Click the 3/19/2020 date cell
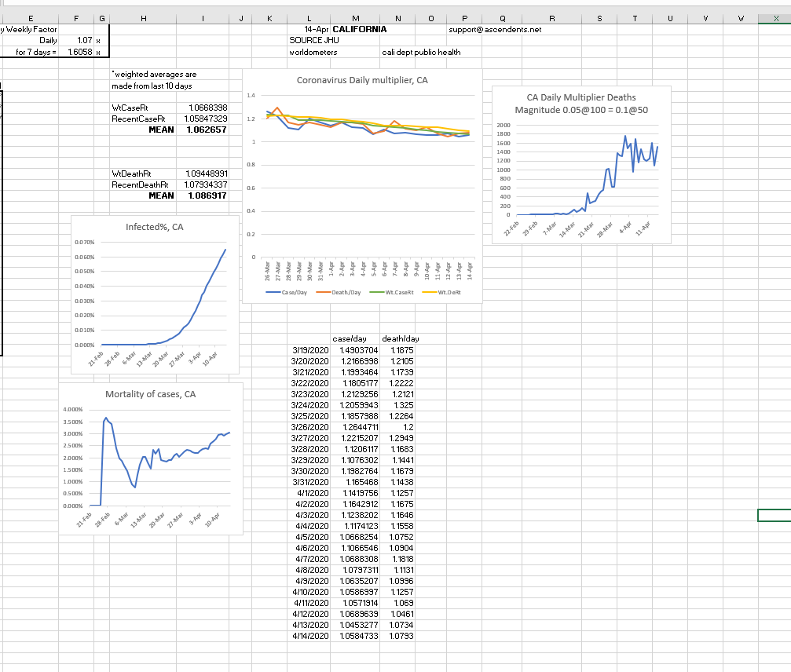 (x=310, y=349)
